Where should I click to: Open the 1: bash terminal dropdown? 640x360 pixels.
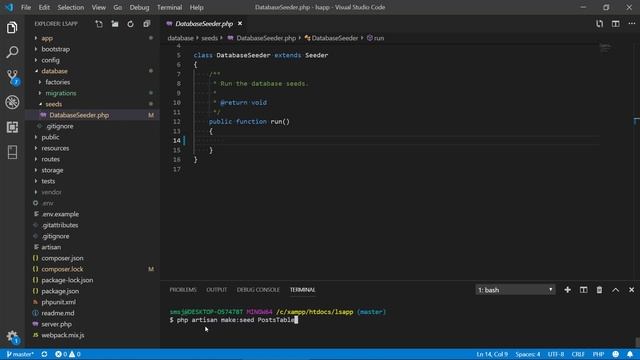tap(515, 290)
